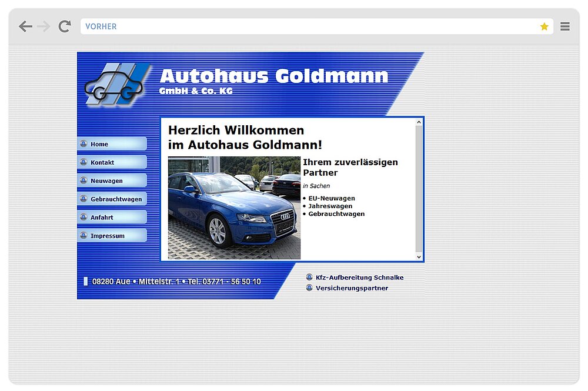Click the 'in Sachen' italic text

click(x=316, y=186)
